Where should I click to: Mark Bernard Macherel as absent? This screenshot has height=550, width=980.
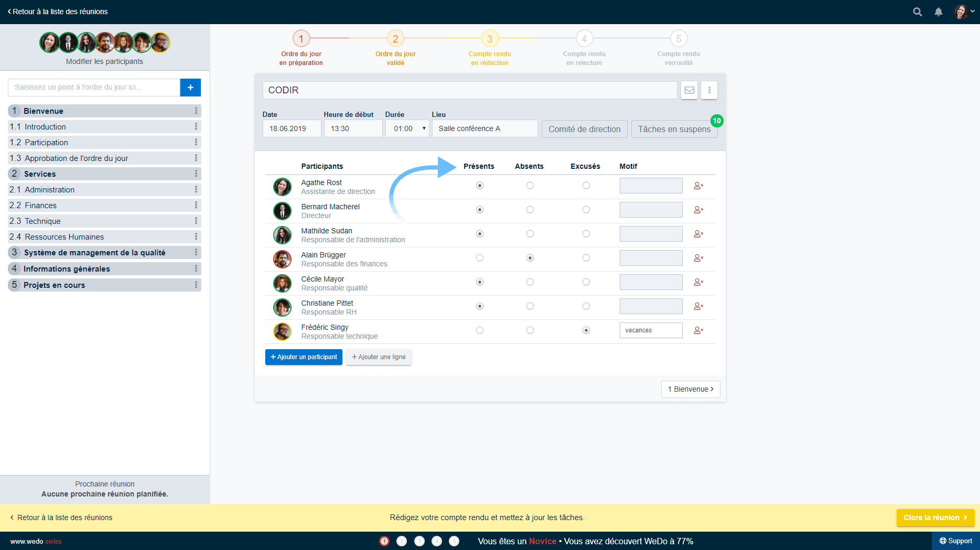coord(530,210)
